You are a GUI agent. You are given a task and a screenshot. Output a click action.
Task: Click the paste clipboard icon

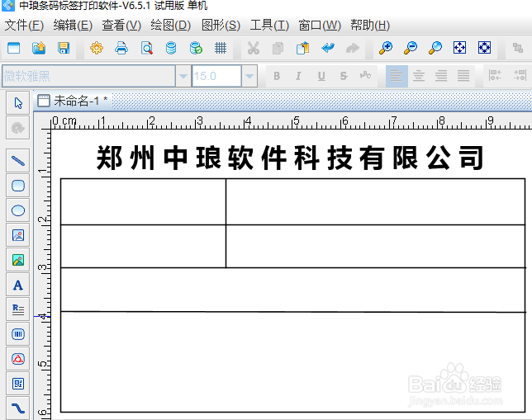click(x=302, y=48)
